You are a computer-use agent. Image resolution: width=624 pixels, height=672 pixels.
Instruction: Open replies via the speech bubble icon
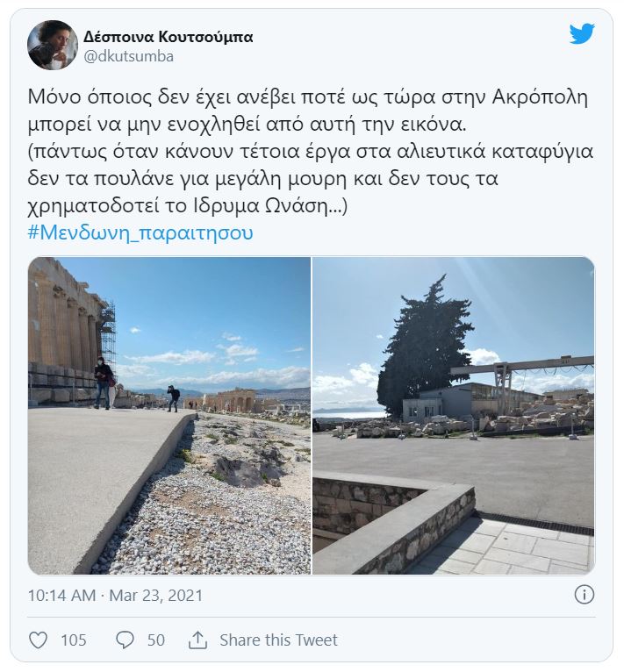click(125, 640)
